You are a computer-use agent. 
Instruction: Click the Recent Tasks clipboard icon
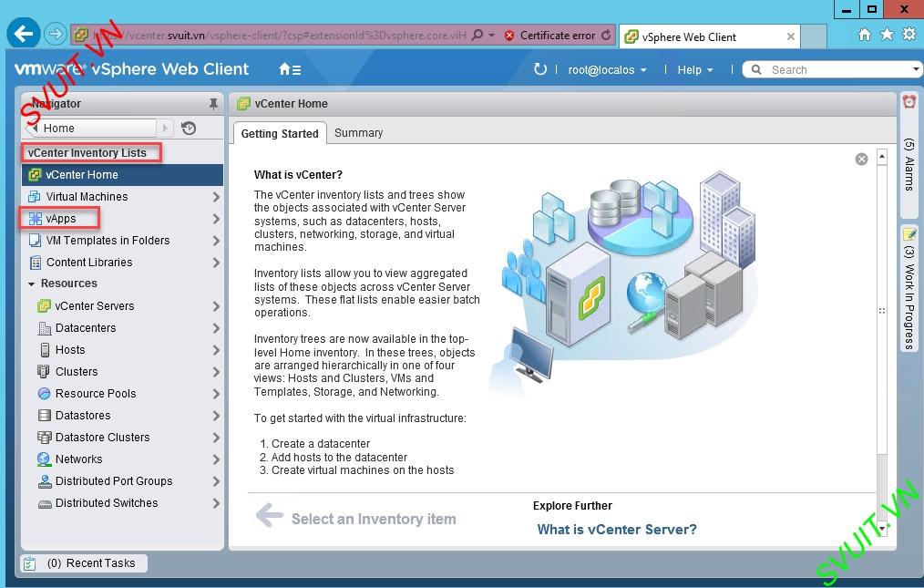pyautogui.click(x=29, y=563)
